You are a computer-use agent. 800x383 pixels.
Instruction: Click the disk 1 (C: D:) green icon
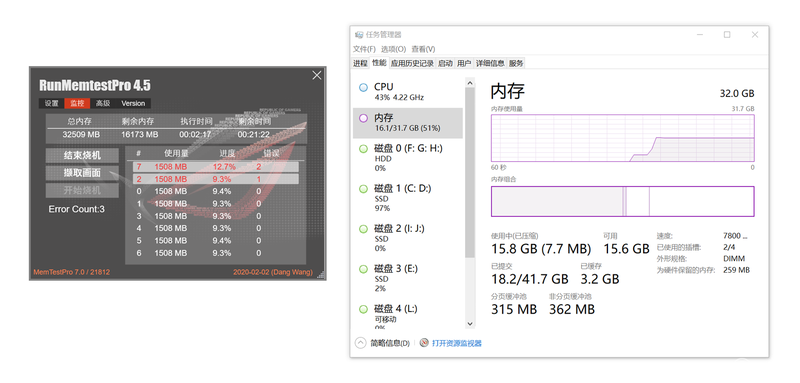coord(363,189)
